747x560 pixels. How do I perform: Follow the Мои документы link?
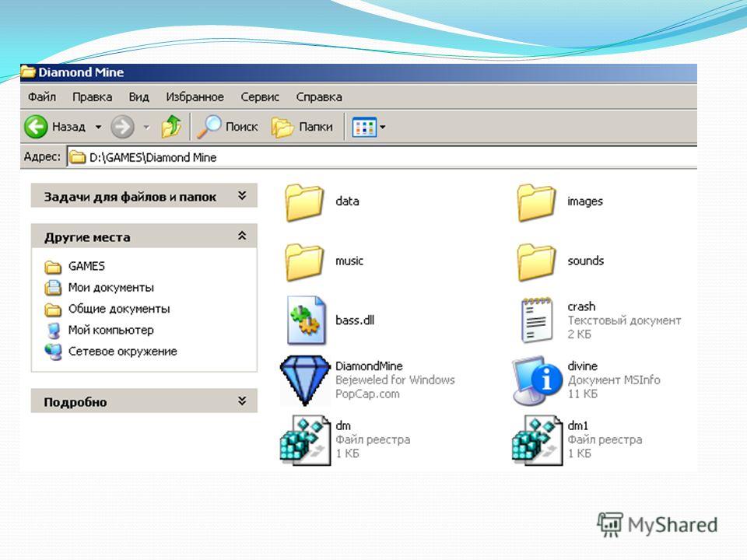(111, 288)
